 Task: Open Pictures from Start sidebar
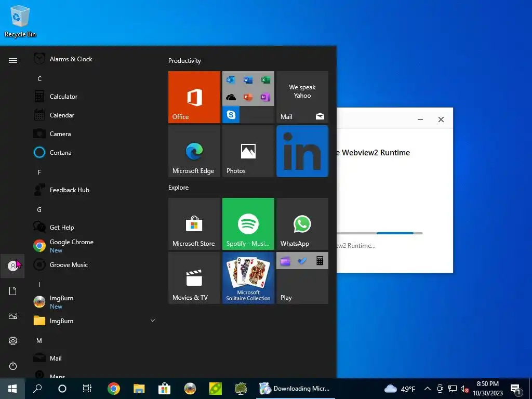point(12,316)
